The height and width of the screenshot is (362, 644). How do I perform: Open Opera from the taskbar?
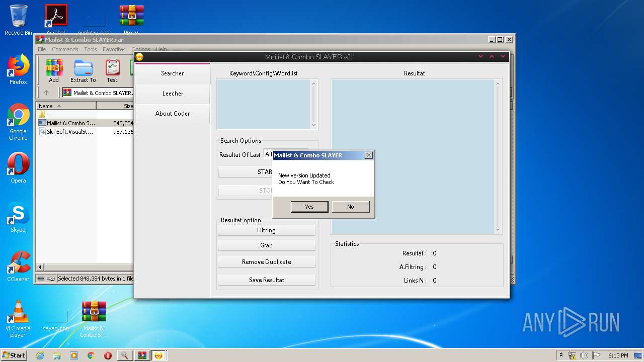(108, 355)
